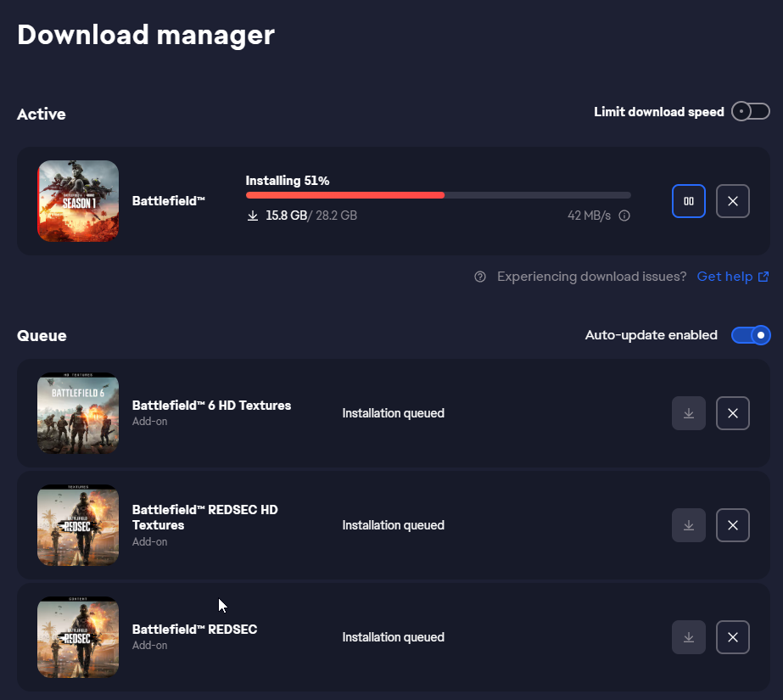Image resolution: width=783 pixels, height=700 pixels.
Task: Select the Battlefield 6 HD Textures title
Action: (x=211, y=406)
